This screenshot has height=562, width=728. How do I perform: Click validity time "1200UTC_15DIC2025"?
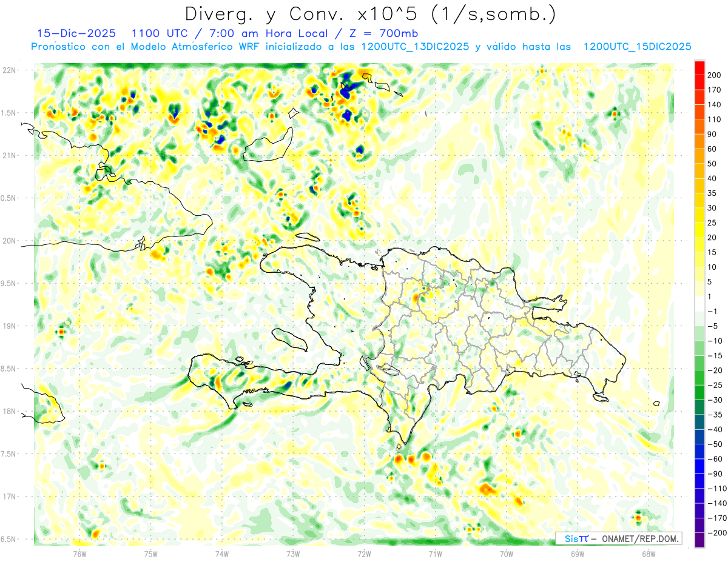[x=637, y=47]
